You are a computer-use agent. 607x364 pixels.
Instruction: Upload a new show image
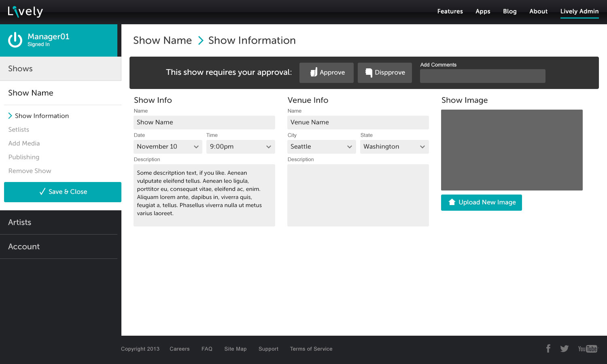(x=482, y=203)
